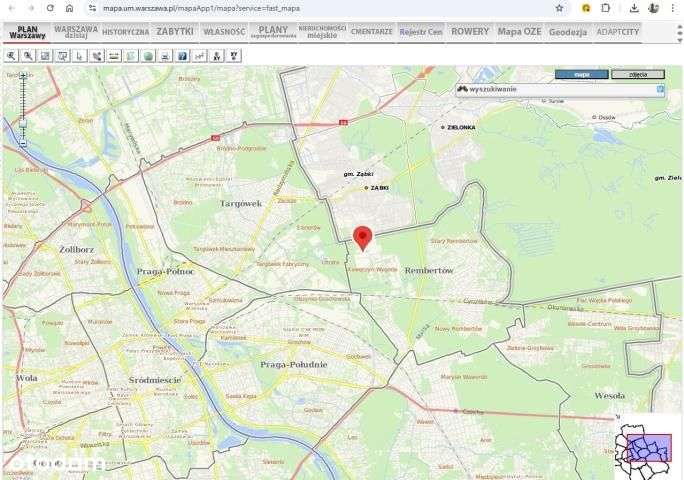684x480 pixels.
Task: Click the green globe toolbar icon
Action: (x=148, y=56)
